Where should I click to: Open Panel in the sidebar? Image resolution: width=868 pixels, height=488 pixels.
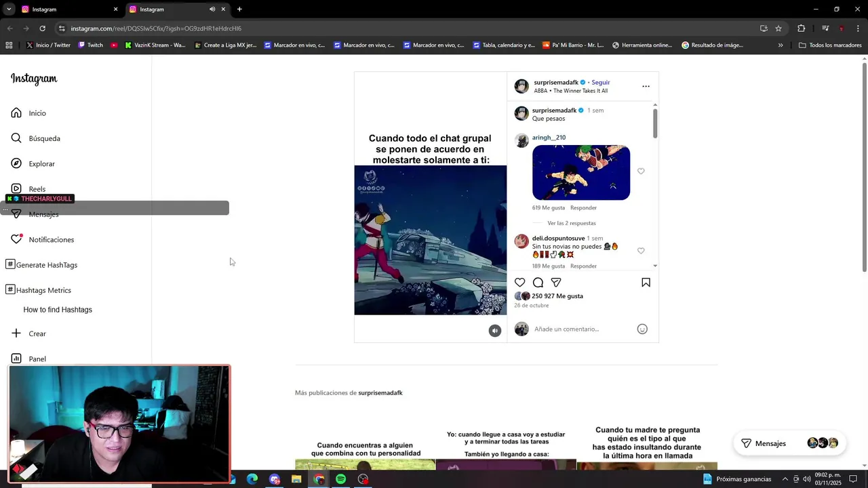click(x=28, y=359)
